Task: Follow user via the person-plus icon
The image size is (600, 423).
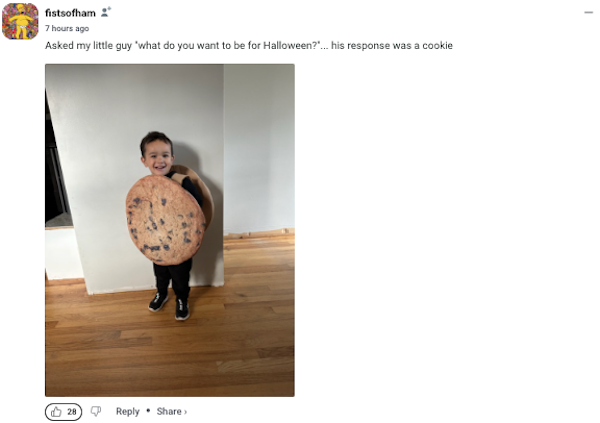Action: [106, 12]
